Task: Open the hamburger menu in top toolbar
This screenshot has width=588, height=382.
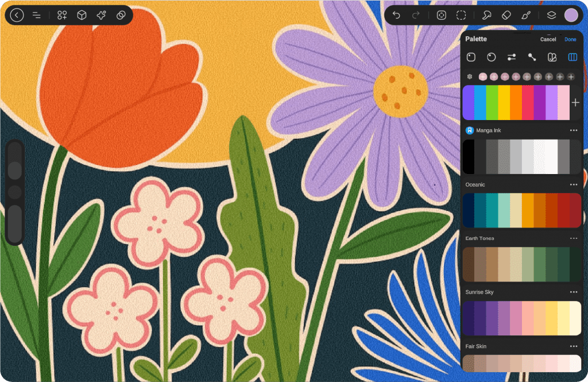Action: pyautogui.click(x=36, y=16)
